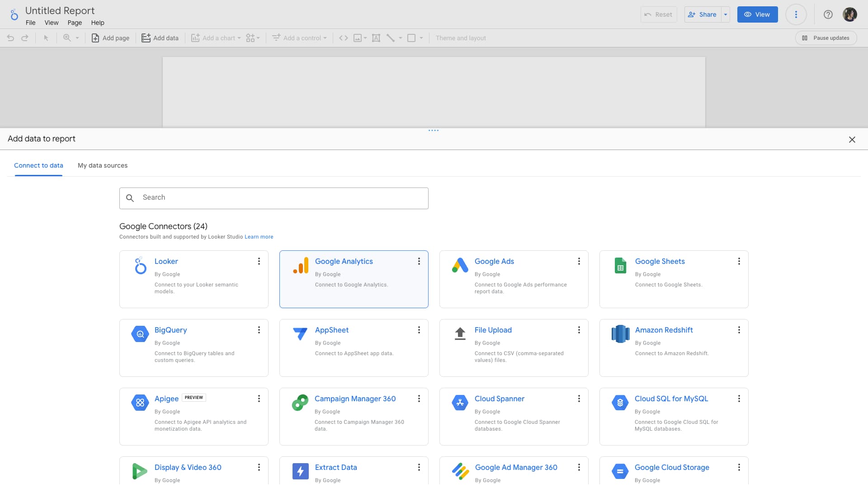The width and height of the screenshot is (868, 488).
Task: Click the Add page button
Action: (x=111, y=38)
